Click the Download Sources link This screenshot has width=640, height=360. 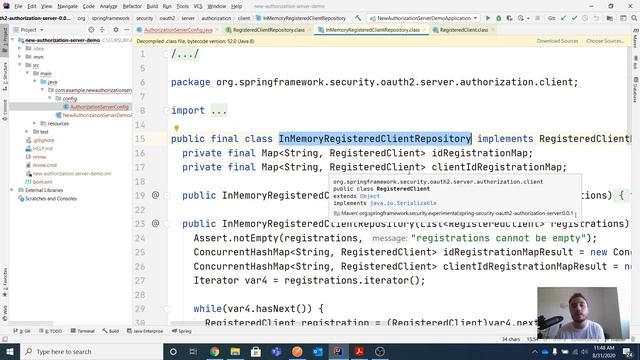coord(557,41)
